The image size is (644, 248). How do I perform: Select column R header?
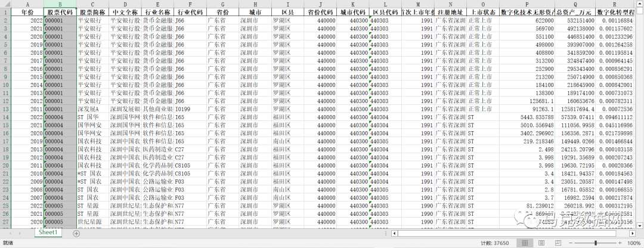(x=615, y=4)
